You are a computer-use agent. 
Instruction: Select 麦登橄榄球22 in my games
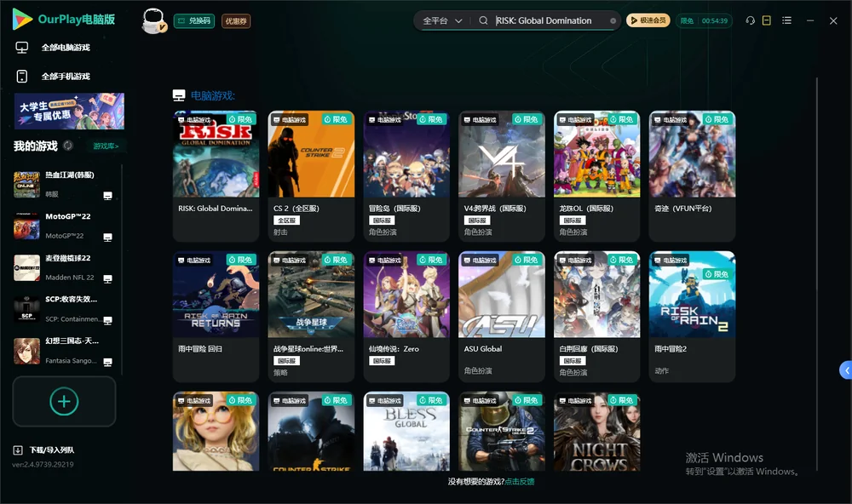[63, 267]
